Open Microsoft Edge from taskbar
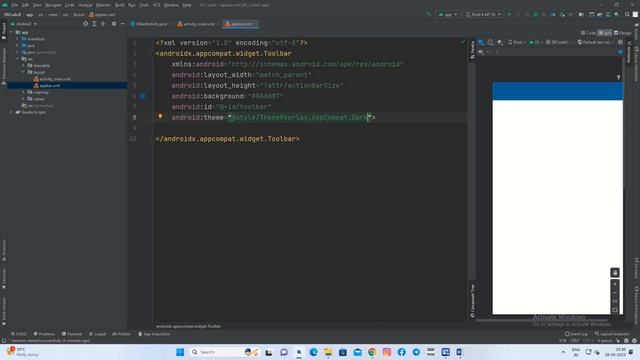Image resolution: width=640 pixels, height=360 pixels. click(313, 352)
